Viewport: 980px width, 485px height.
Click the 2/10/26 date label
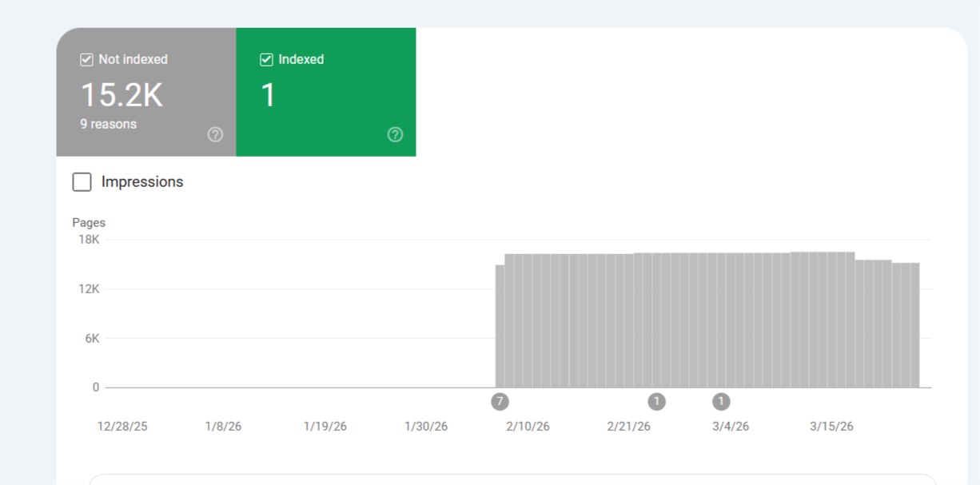[528, 427]
